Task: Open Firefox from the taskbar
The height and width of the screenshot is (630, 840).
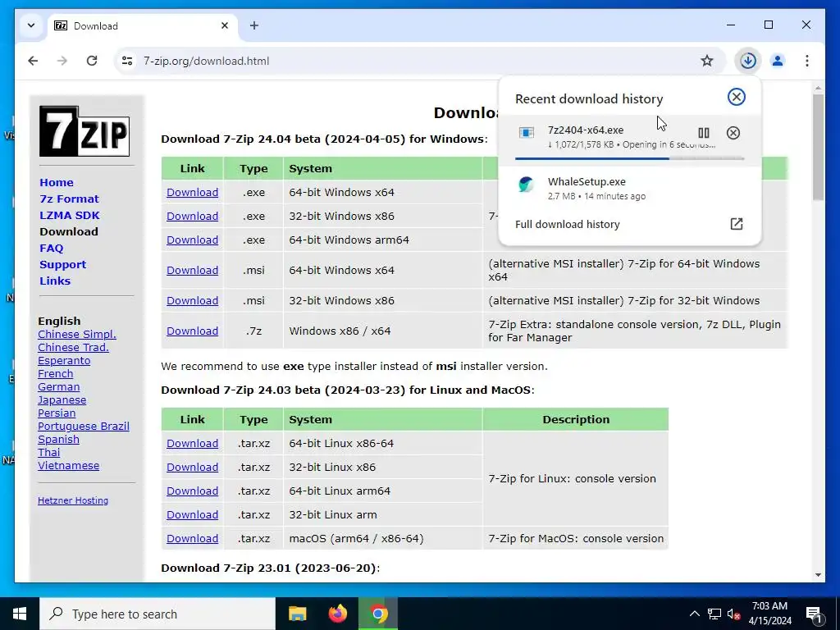Action: 337,614
